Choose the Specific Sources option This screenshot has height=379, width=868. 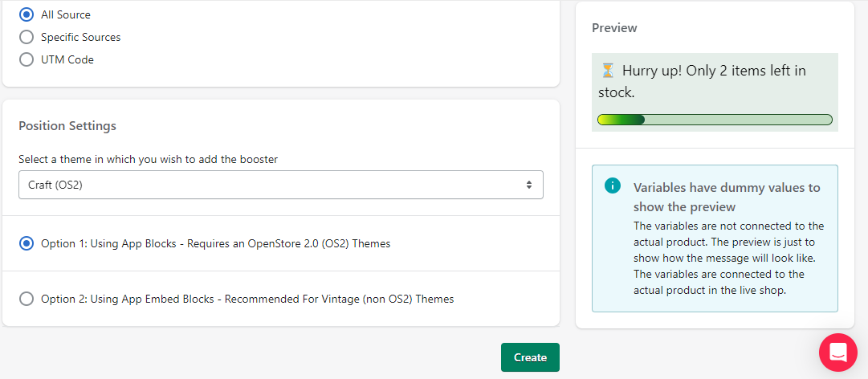pyautogui.click(x=26, y=37)
